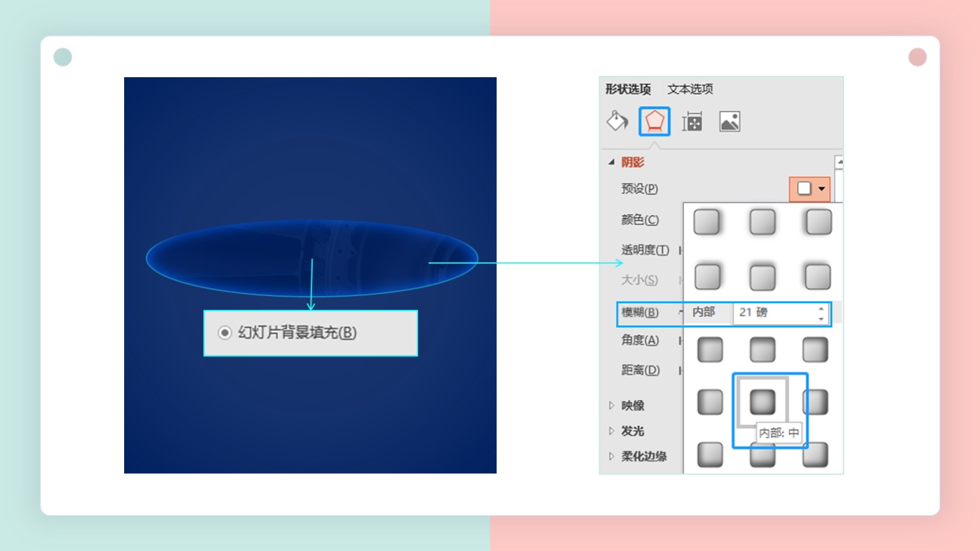Switch to the 文本选项 tab
The image size is (980, 551).
(x=690, y=89)
